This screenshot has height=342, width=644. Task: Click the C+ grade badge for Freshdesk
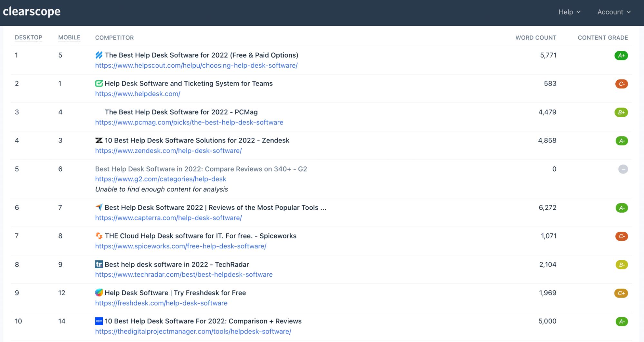click(x=621, y=293)
